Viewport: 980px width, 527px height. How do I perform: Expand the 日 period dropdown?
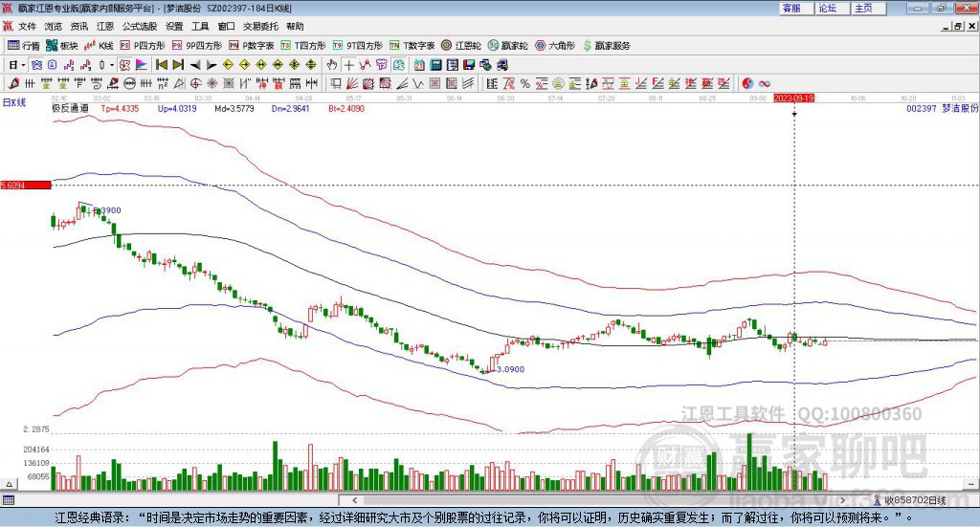click(23, 65)
